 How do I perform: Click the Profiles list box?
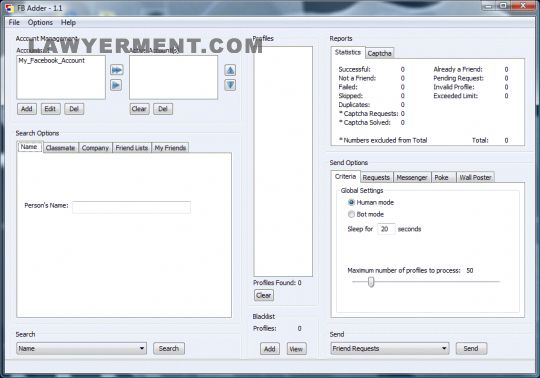(x=283, y=161)
